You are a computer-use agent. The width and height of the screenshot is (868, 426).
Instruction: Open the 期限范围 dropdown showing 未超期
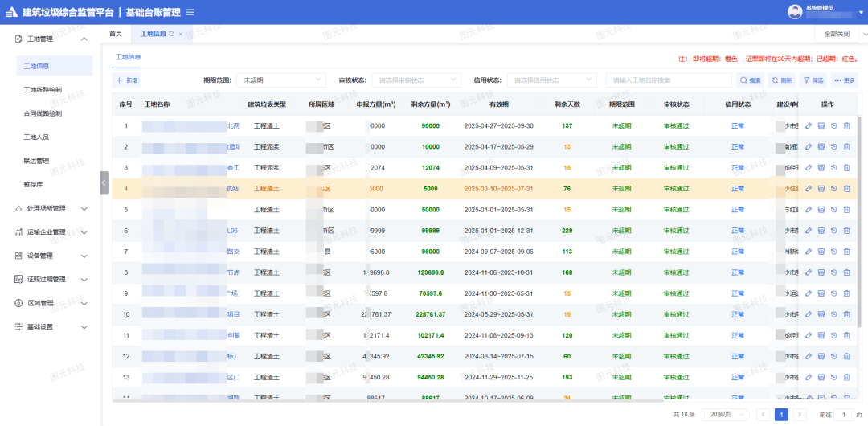(280, 80)
